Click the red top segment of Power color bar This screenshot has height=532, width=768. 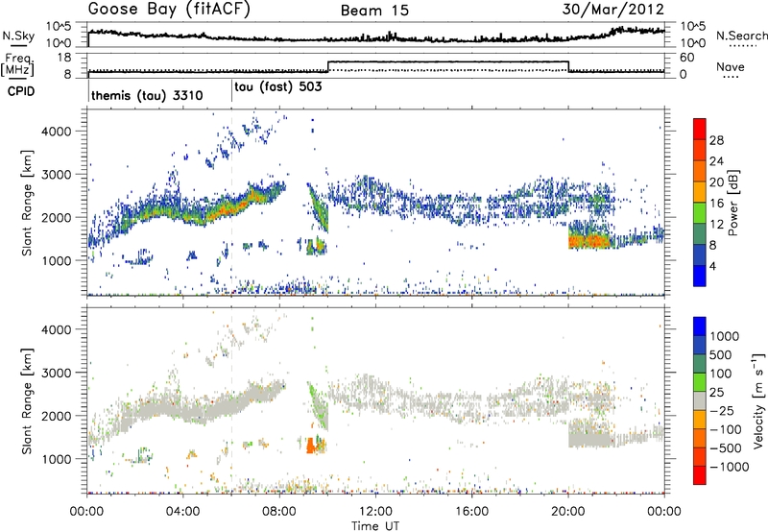point(700,129)
